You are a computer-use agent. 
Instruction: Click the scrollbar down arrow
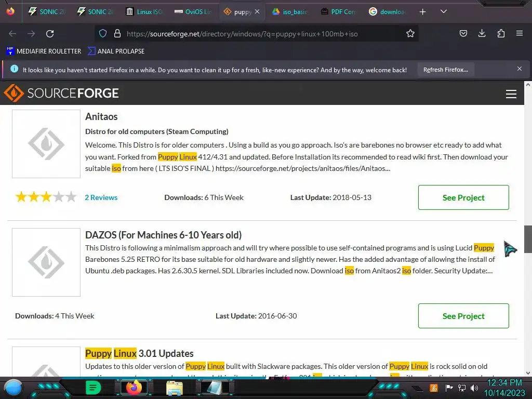click(528, 373)
